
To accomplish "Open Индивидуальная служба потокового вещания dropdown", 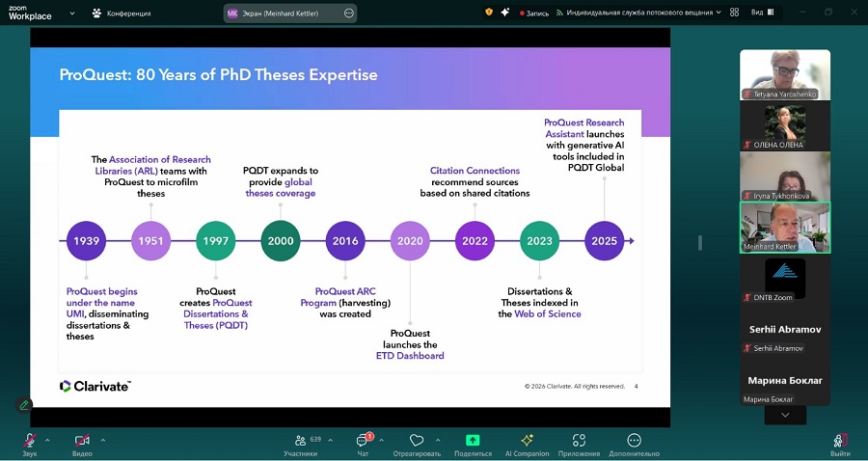I will pyautogui.click(x=638, y=13).
